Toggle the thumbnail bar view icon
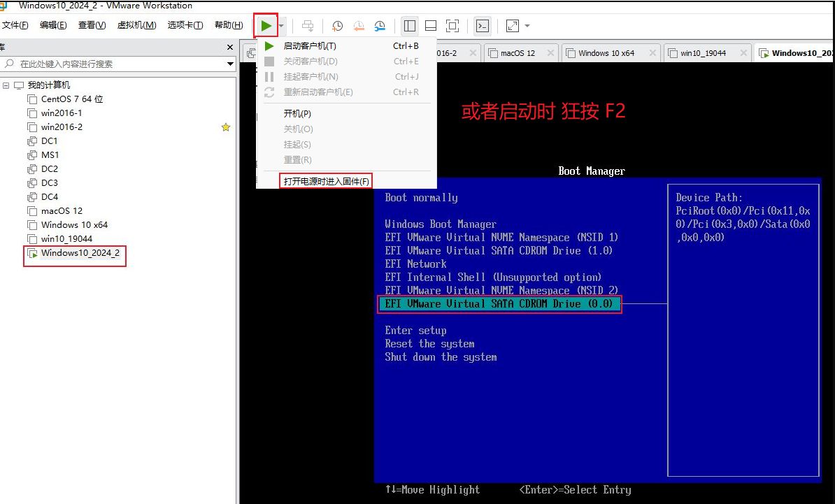Screen dimensions: 835x504 pyautogui.click(x=431, y=26)
